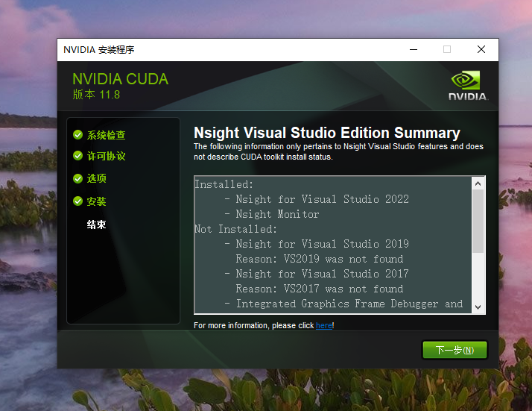Click the summary box scrollbar thumb
532x411 pixels.
coord(478,221)
